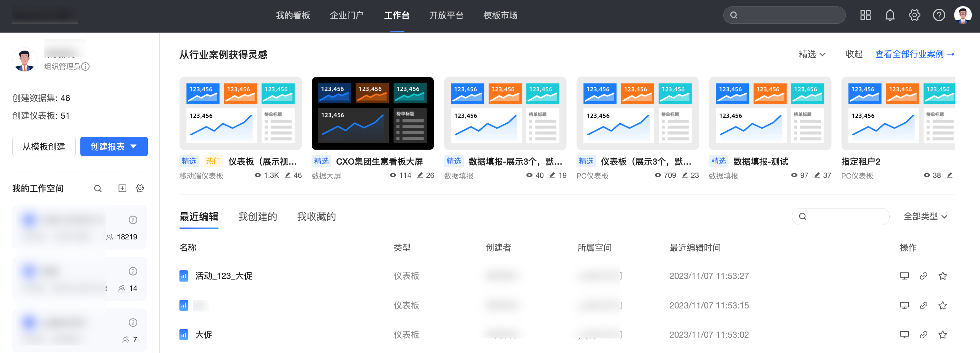
Task: Focus the top bar search field
Action: pos(784,15)
